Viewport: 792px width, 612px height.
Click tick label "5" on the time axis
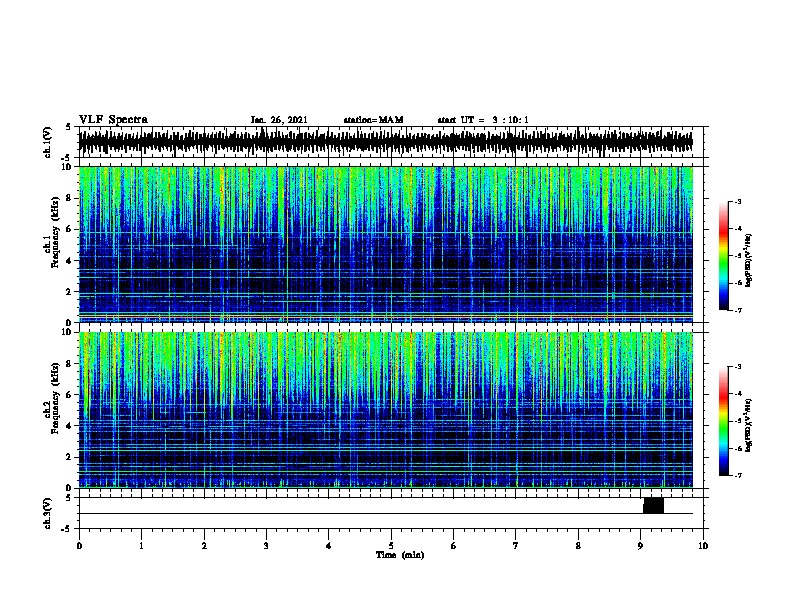pyautogui.click(x=391, y=546)
